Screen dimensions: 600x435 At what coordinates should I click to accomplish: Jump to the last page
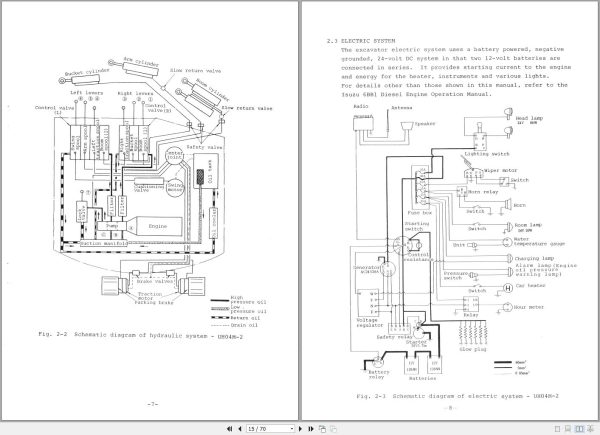(x=311, y=429)
